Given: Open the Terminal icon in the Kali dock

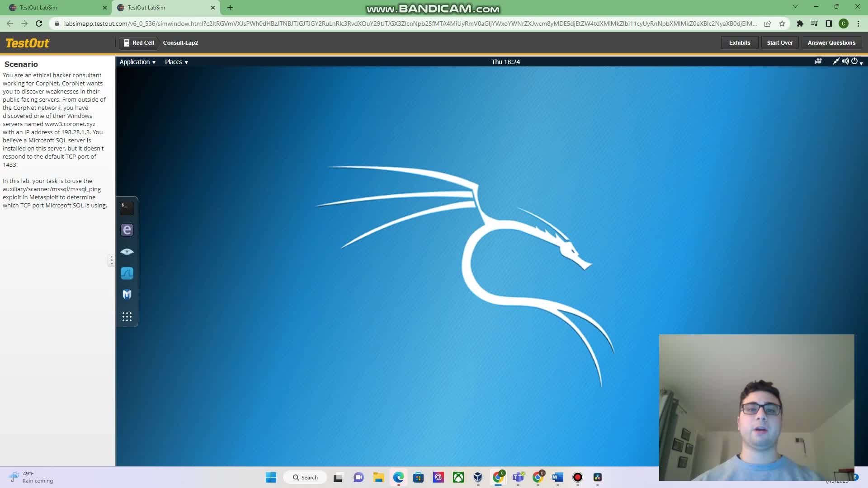Looking at the screenshot, I should (x=127, y=207).
